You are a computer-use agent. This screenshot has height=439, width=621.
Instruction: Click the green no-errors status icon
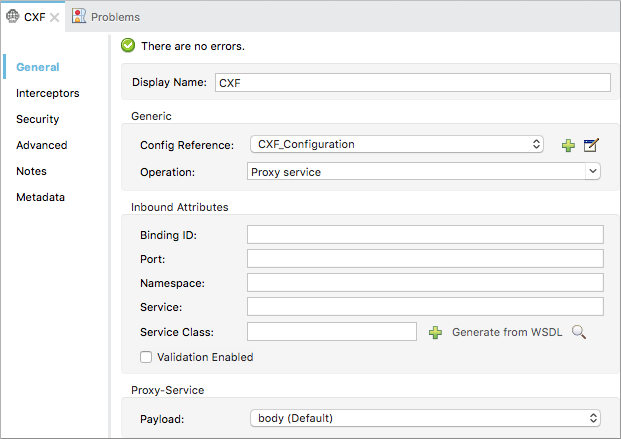(x=128, y=45)
